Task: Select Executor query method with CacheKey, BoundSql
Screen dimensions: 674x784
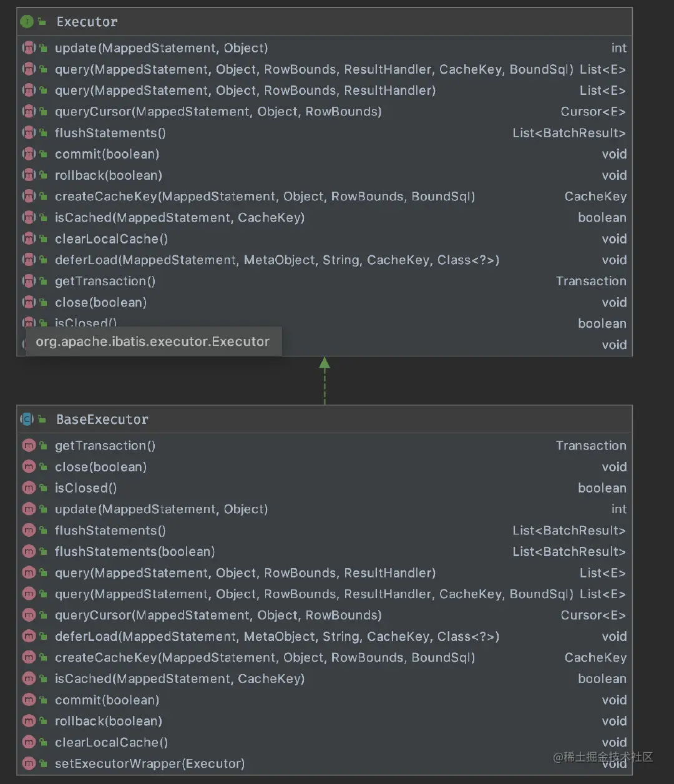Action: [314, 69]
